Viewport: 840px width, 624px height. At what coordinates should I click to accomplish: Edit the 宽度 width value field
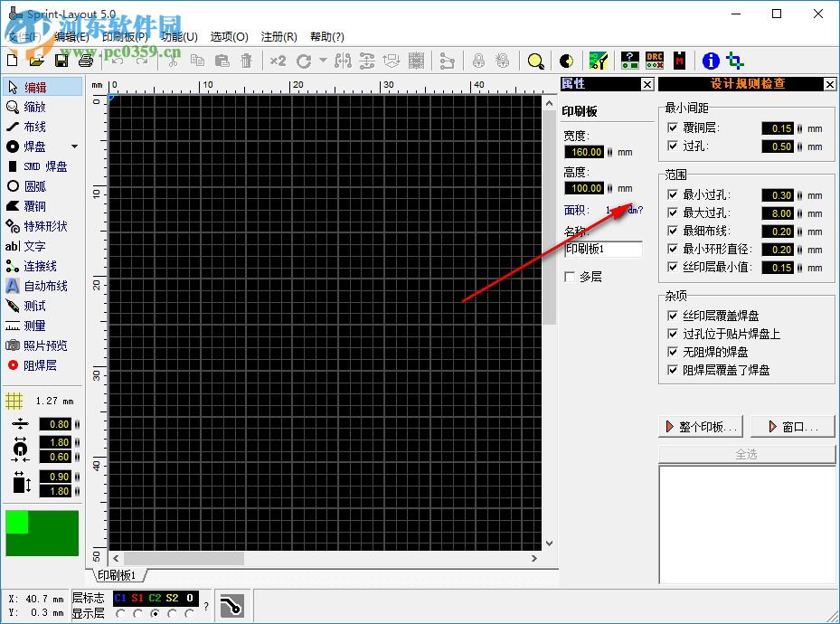[585, 152]
